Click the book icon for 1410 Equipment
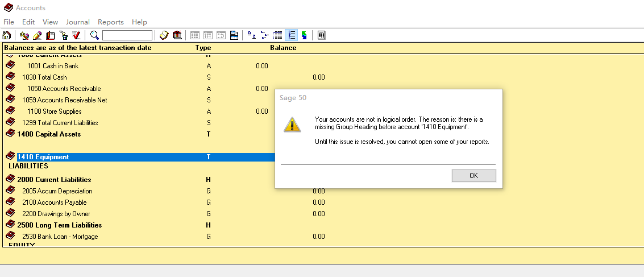This screenshot has height=277, width=644. click(x=10, y=156)
